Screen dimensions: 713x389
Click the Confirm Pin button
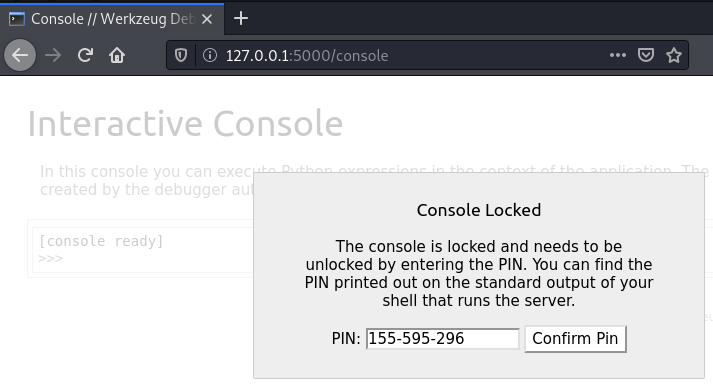[575, 338]
